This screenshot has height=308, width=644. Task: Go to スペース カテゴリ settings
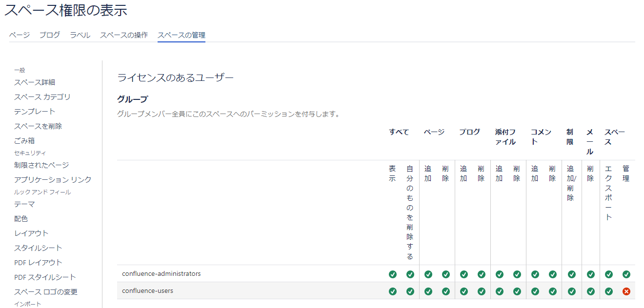42,97
